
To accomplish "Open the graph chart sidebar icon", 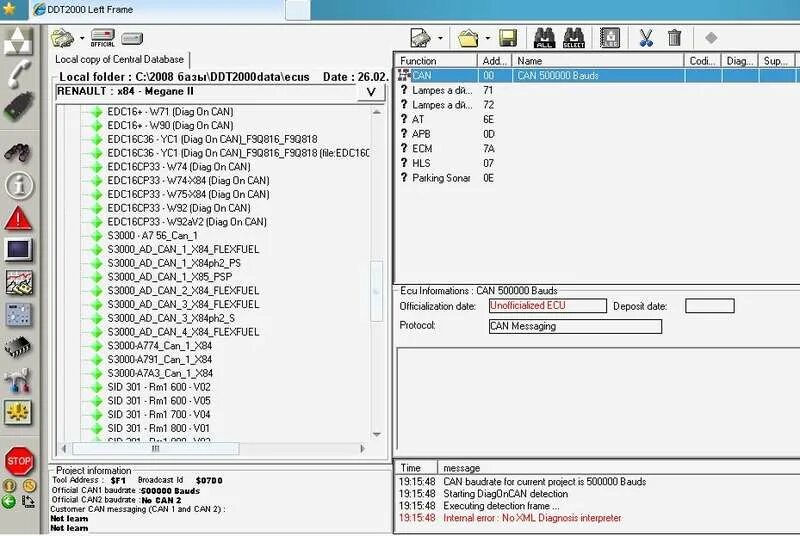I will pos(19,283).
